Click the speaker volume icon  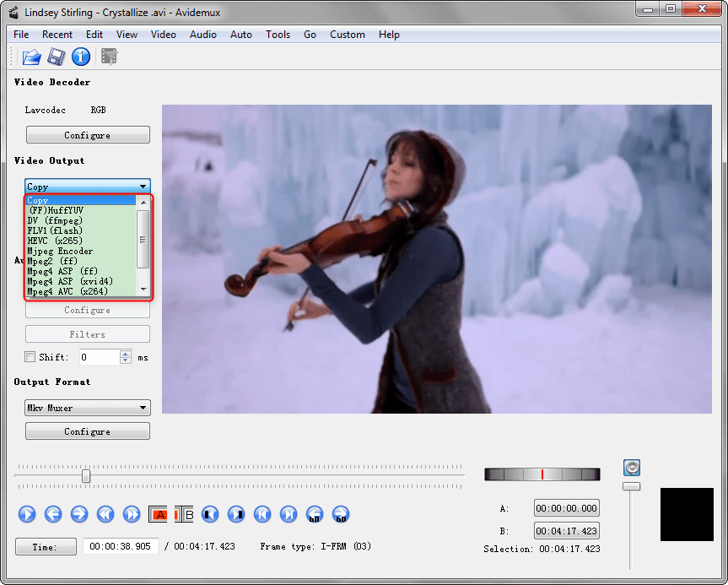[632, 468]
